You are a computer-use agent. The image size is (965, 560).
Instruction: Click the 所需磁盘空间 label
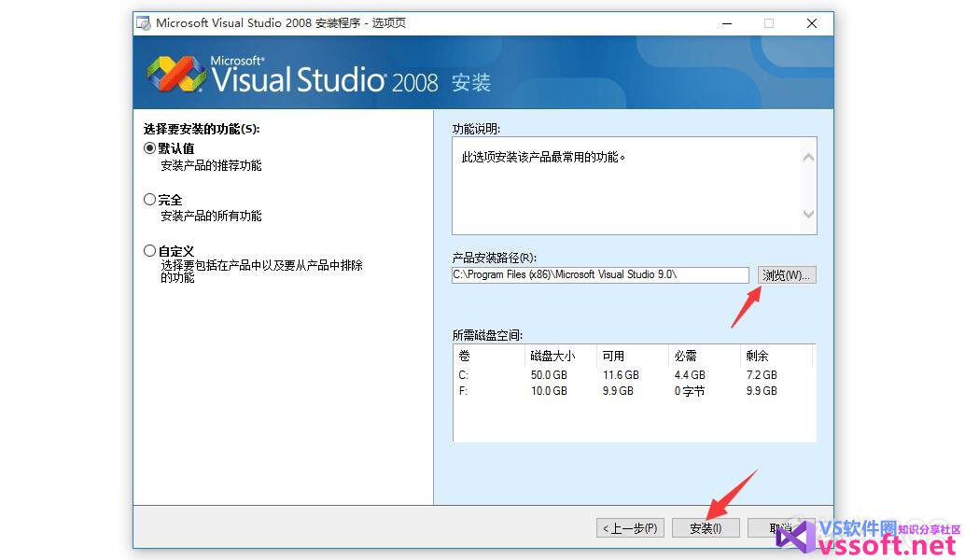(487, 335)
